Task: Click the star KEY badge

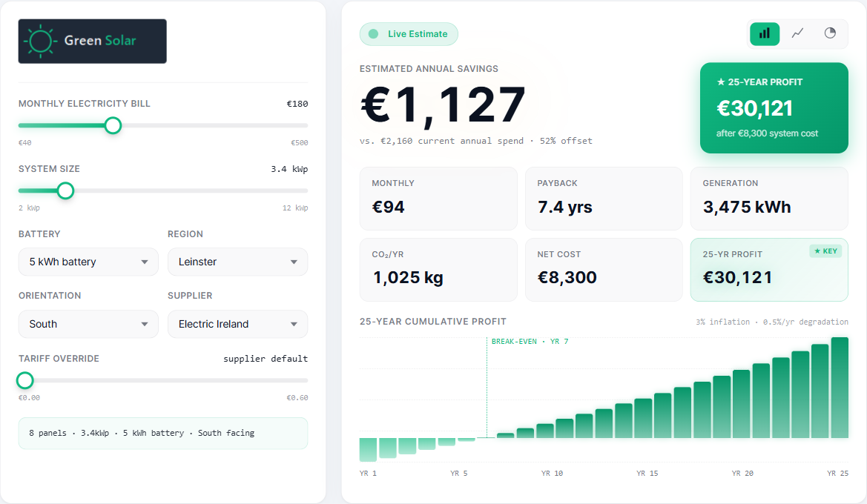Action: point(826,251)
